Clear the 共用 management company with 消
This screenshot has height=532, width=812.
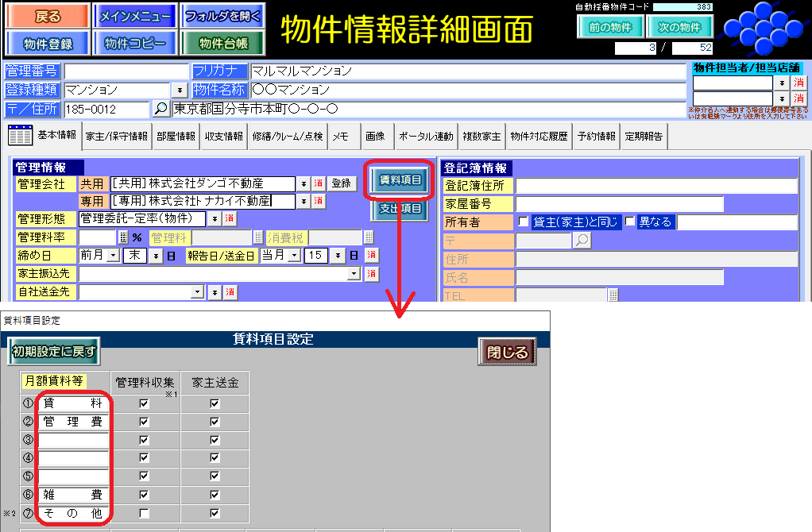[x=319, y=183]
